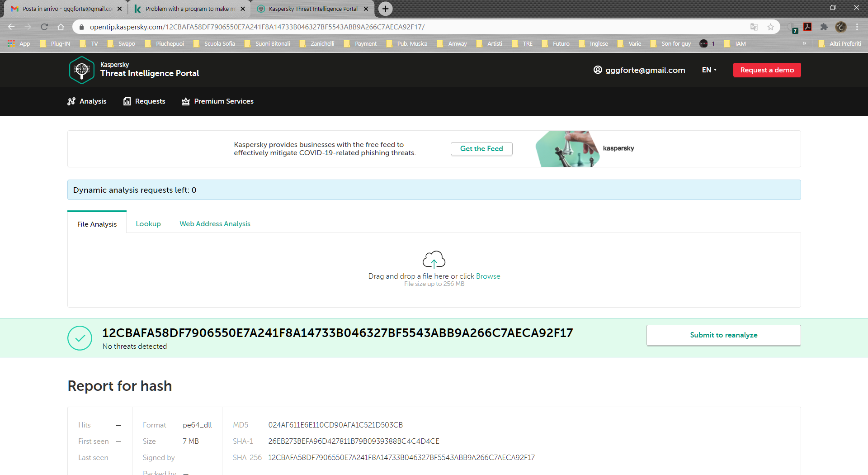Click the Kaspersky portal logo icon
This screenshot has width=868, height=475.
coord(82,70)
